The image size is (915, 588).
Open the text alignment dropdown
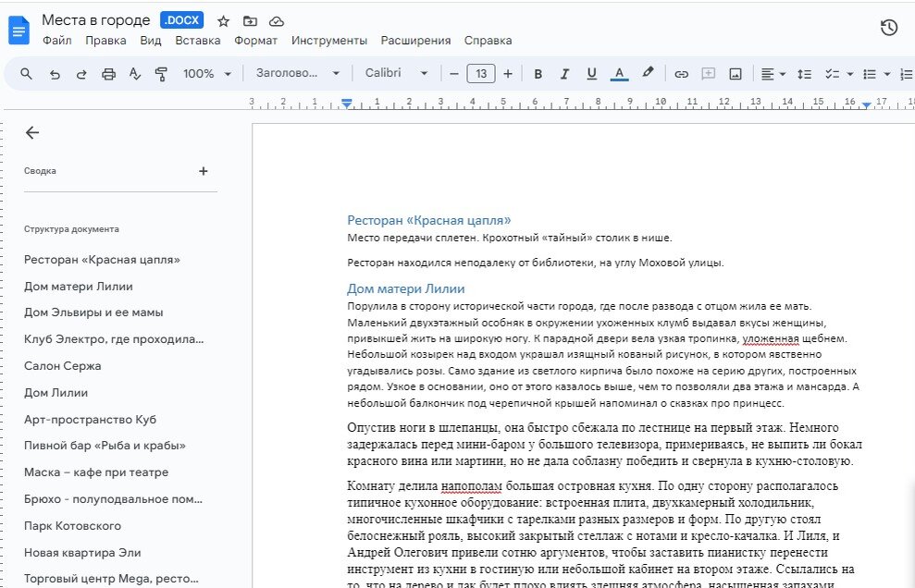[x=773, y=74]
